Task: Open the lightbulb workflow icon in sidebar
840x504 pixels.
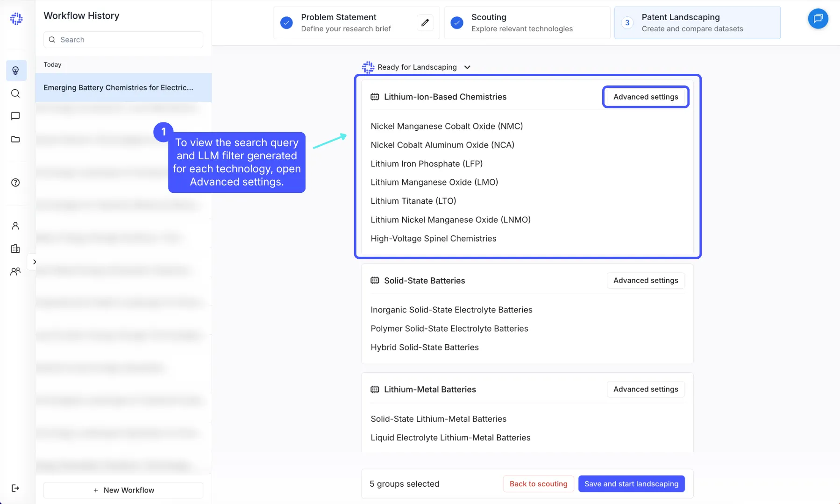Action: (16, 71)
